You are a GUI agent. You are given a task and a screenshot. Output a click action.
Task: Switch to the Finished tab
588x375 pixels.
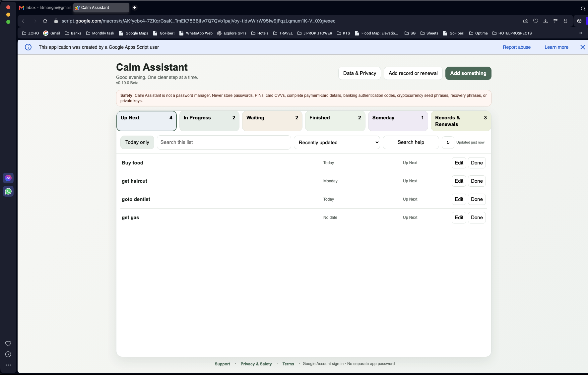335,121
